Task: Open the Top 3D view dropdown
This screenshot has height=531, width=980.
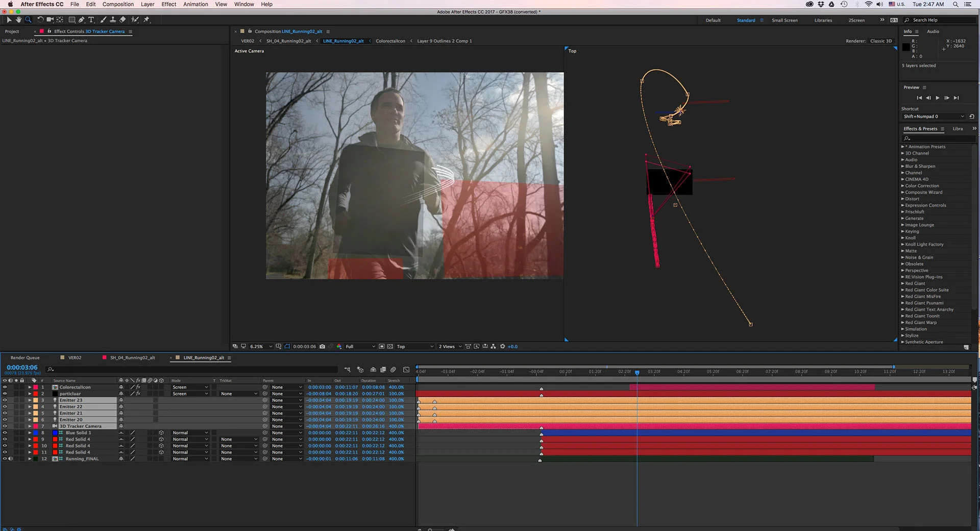Action: pos(415,347)
